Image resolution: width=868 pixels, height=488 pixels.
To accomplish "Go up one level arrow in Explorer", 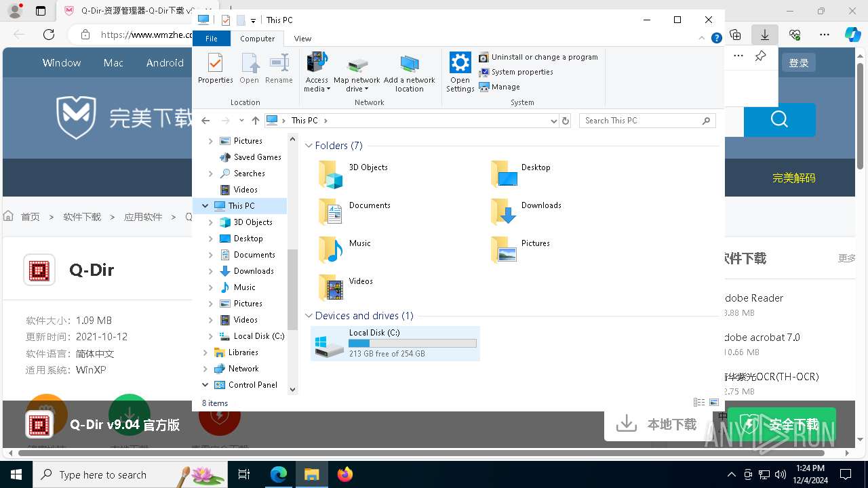I will click(x=255, y=121).
